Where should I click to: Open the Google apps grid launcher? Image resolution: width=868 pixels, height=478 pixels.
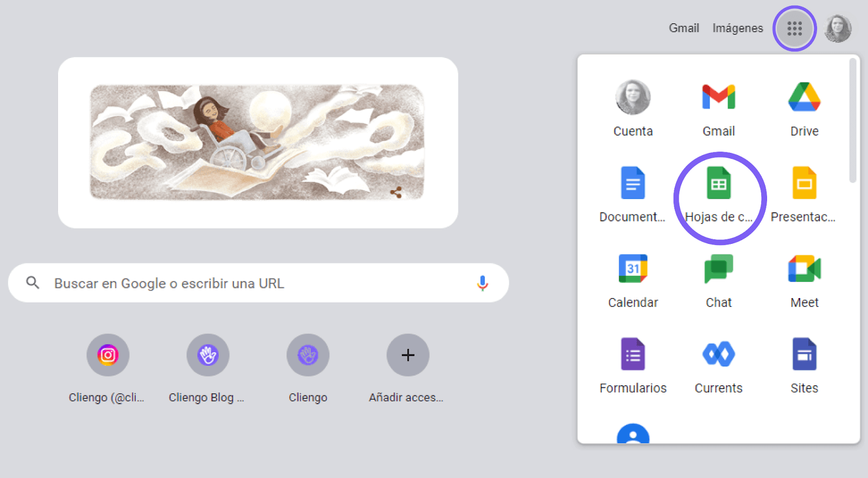(x=794, y=28)
